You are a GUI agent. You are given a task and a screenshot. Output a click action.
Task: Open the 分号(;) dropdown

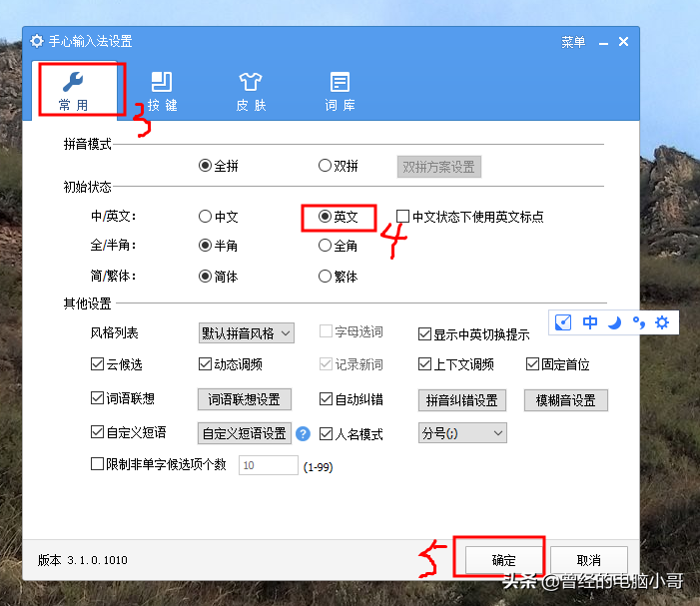pos(462,433)
